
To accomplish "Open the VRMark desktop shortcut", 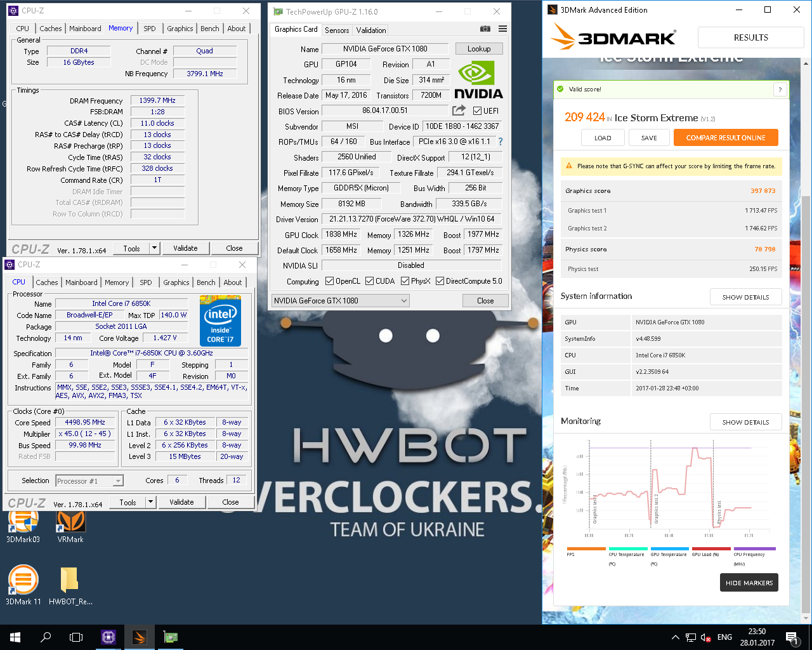I will click(70, 527).
